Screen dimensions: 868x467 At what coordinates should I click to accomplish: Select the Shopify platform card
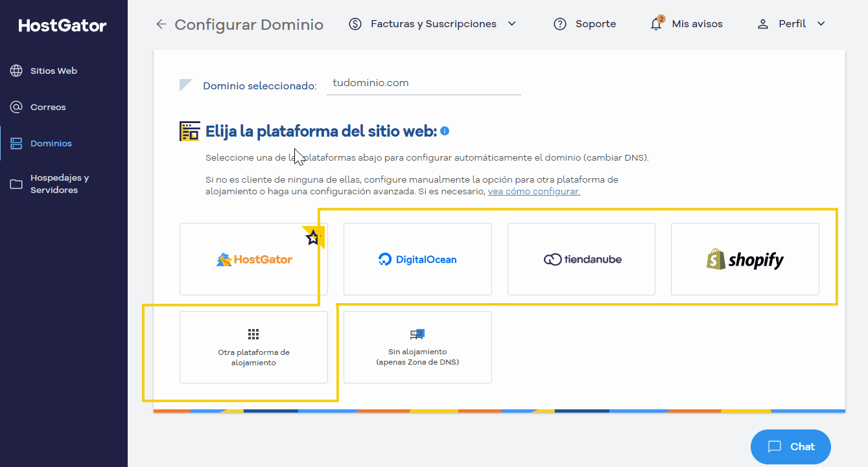[x=745, y=259]
